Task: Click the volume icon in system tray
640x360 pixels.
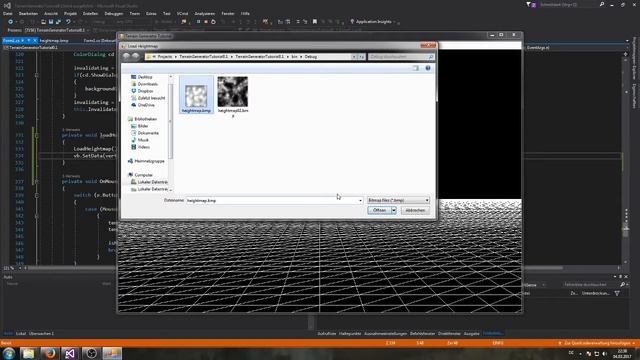Action: pos(604,353)
